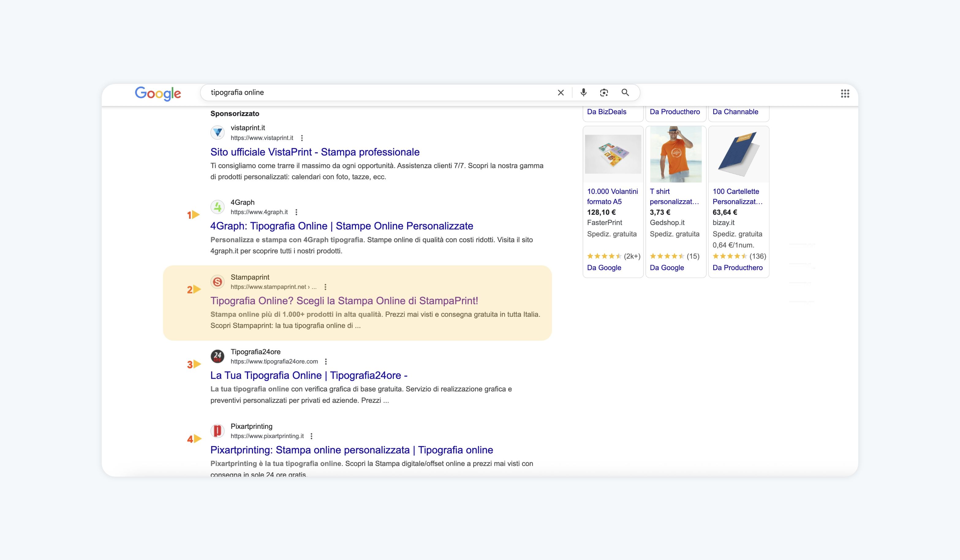Open '100 Cartellette Personalizzat…' product link
This screenshot has height=560, width=960.
[x=738, y=197]
